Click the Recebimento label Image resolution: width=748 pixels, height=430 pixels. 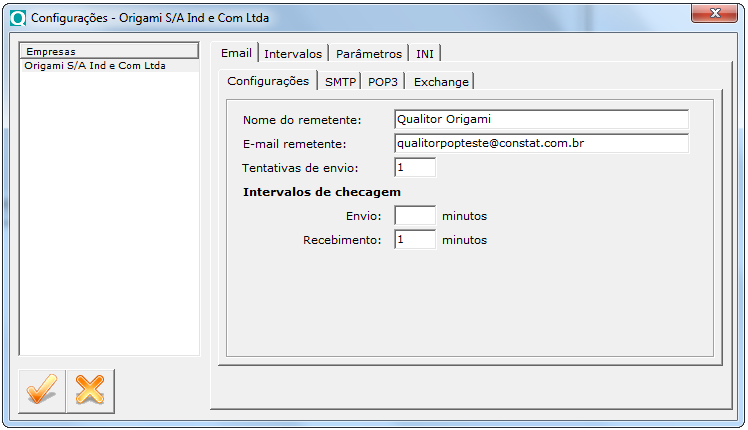(x=342, y=240)
